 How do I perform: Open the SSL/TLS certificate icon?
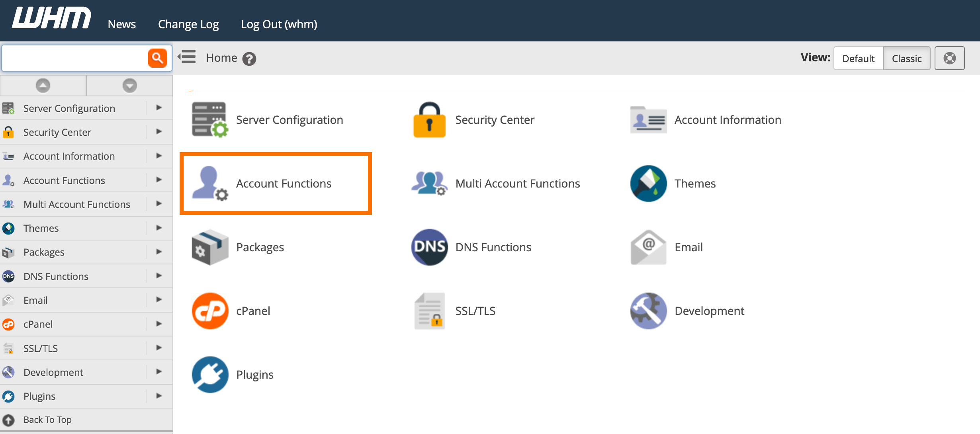429,311
